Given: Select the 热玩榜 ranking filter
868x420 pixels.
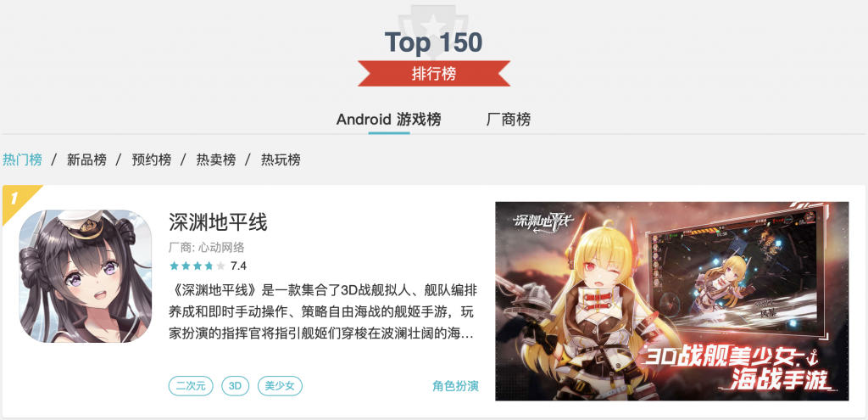Looking at the screenshot, I should (x=281, y=160).
